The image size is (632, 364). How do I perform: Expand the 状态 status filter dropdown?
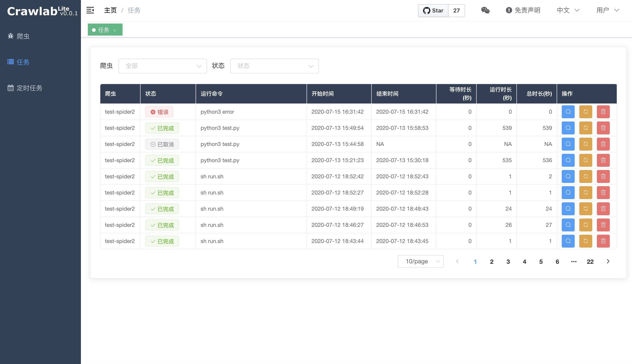click(274, 66)
